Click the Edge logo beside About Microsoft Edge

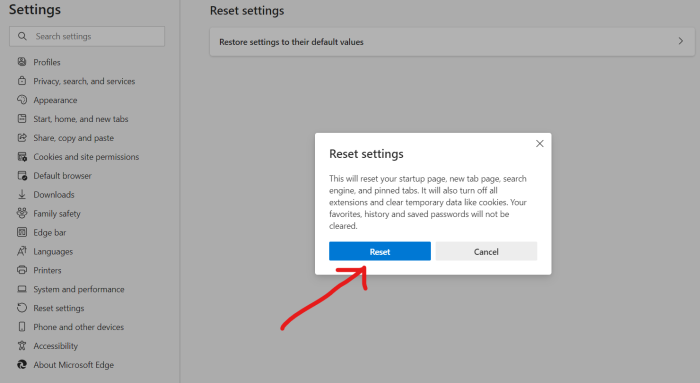coord(21,364)
